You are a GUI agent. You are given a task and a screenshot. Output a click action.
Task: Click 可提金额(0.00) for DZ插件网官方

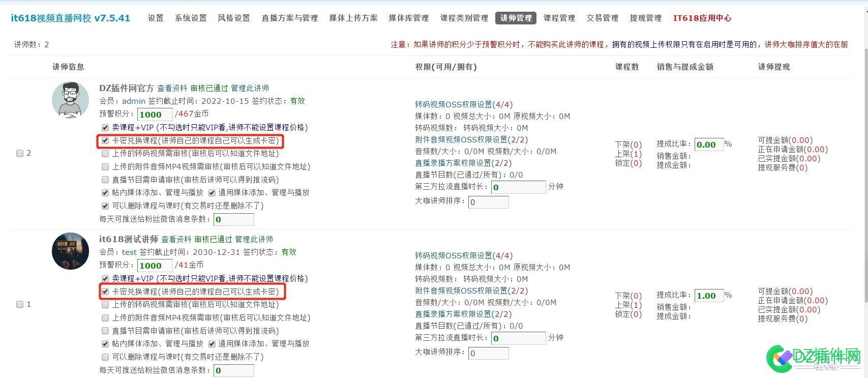click(x=785, y=140)
